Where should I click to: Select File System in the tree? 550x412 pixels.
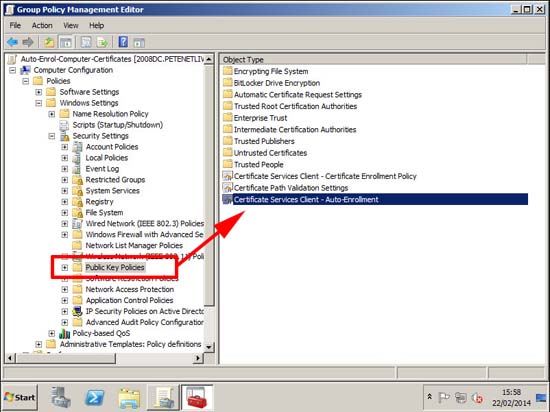104,212
